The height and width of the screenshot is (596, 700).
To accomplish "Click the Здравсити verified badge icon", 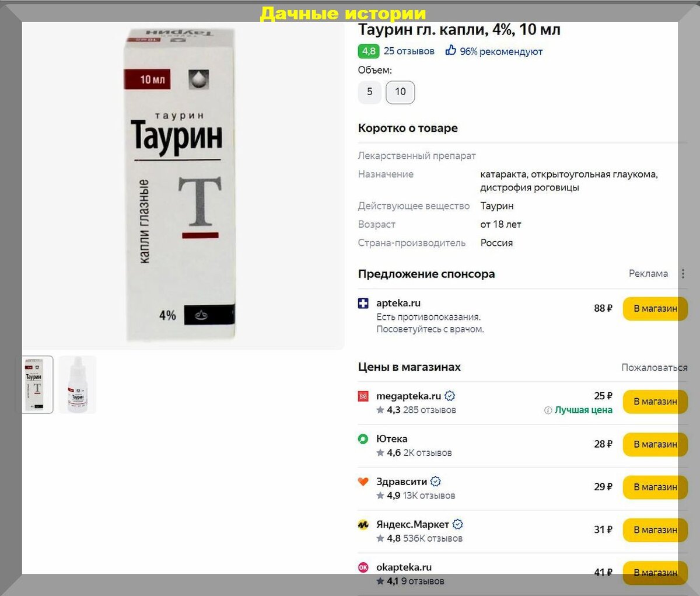I will tap(436, 482).
